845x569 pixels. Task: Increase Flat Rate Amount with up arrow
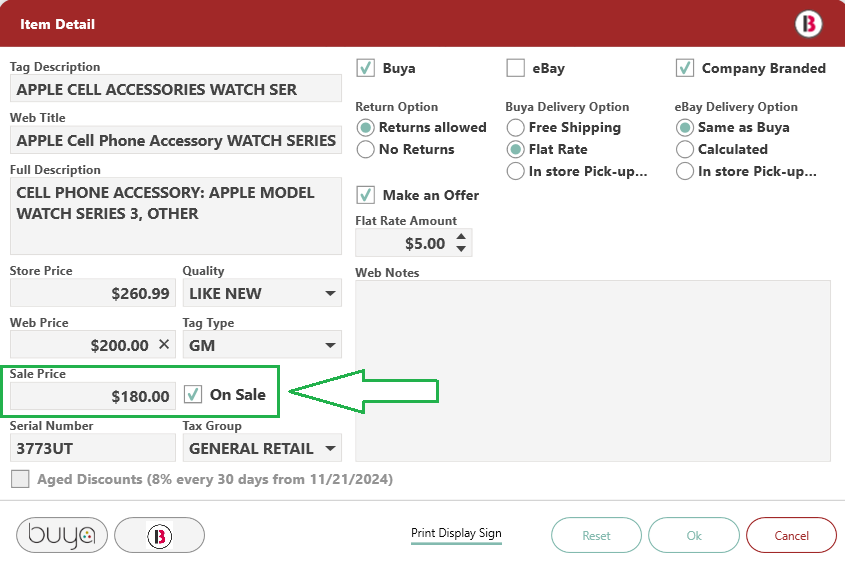pos(461,237)
